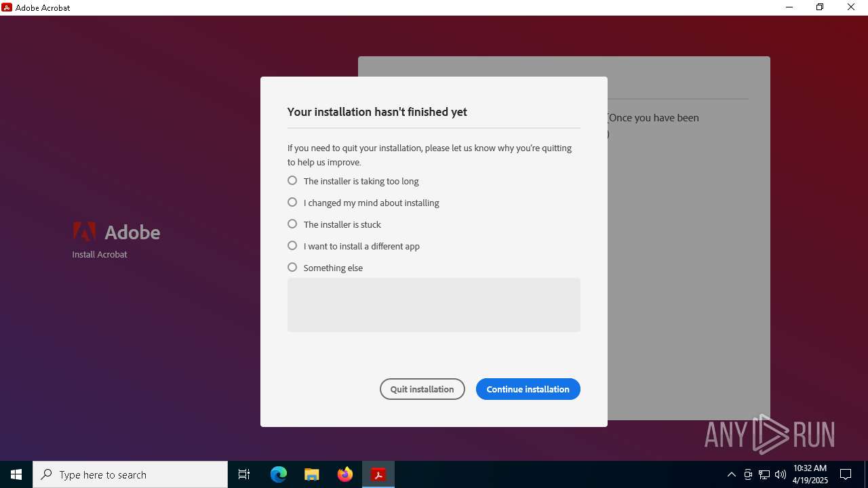Click Adobe Acrobat taskbar icon
Screen dimensions: 868x488
coord(378,474)
